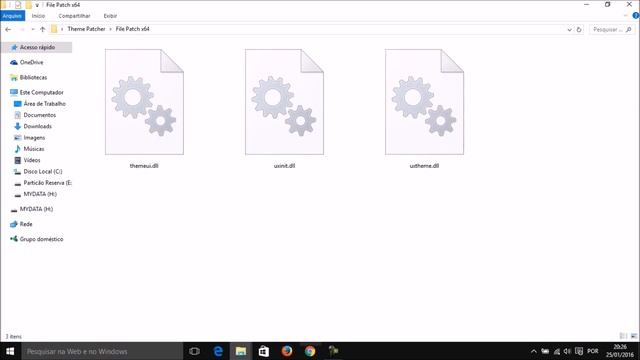The height and width of the screenshot is (360, 640).
Task: Click the uxtheme.dll file name
Action: click(424, 166)
